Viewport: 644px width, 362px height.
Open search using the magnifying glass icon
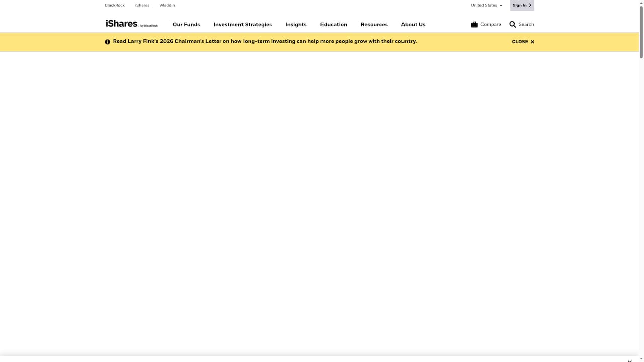coord(512,24)
